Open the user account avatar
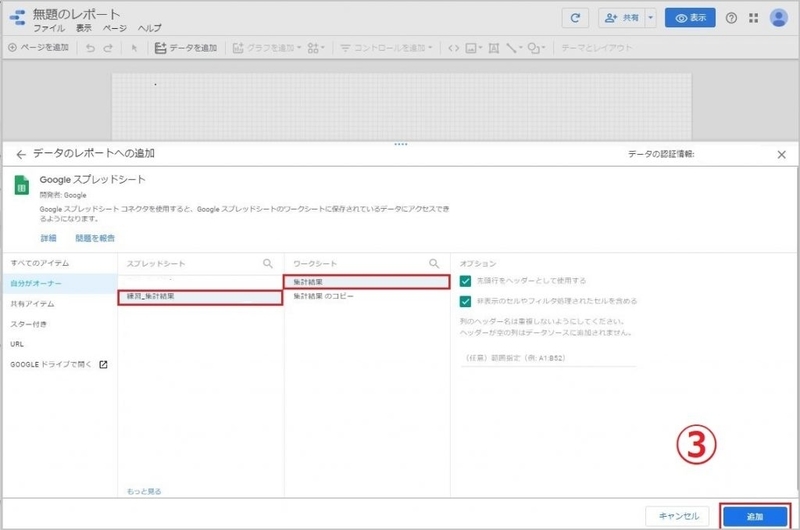Screen dimensions: 800x530 pos(779,18)
